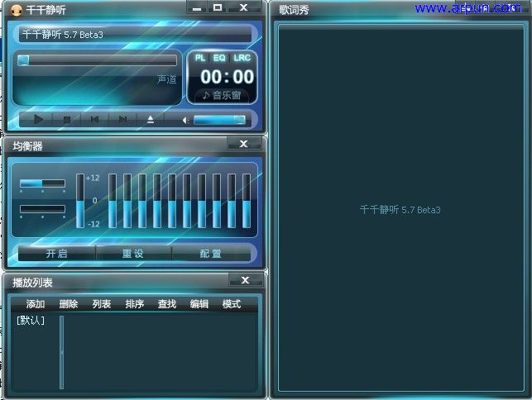Adjust the fourth equalizer band slider

click(x=157, y=201)
